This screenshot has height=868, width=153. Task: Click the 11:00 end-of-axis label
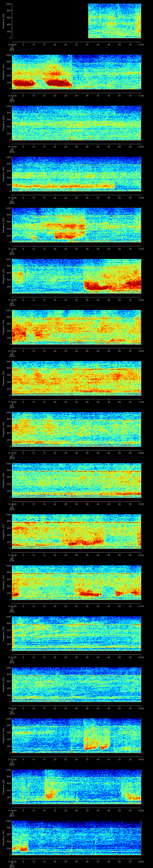click(x=141, y=96)
